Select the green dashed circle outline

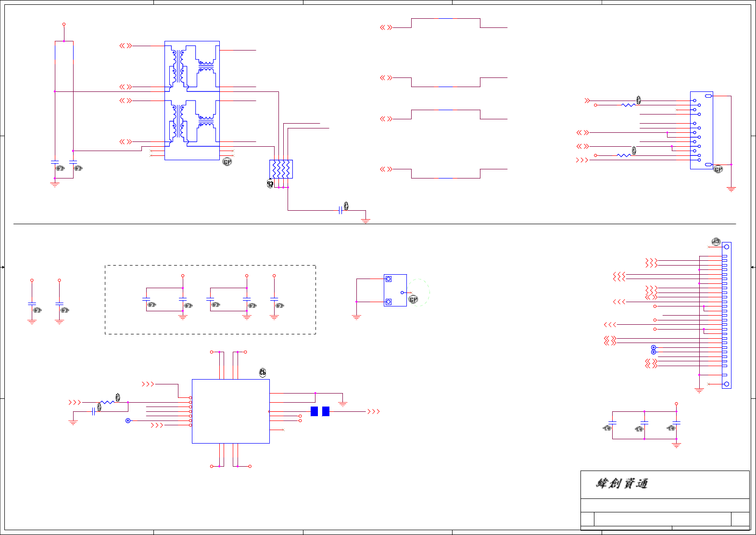(x=418, y=293)
